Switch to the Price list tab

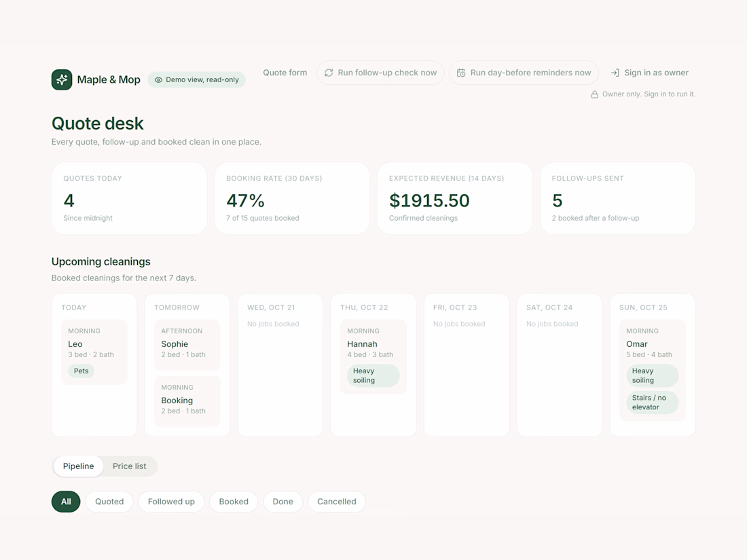[130, 466]
